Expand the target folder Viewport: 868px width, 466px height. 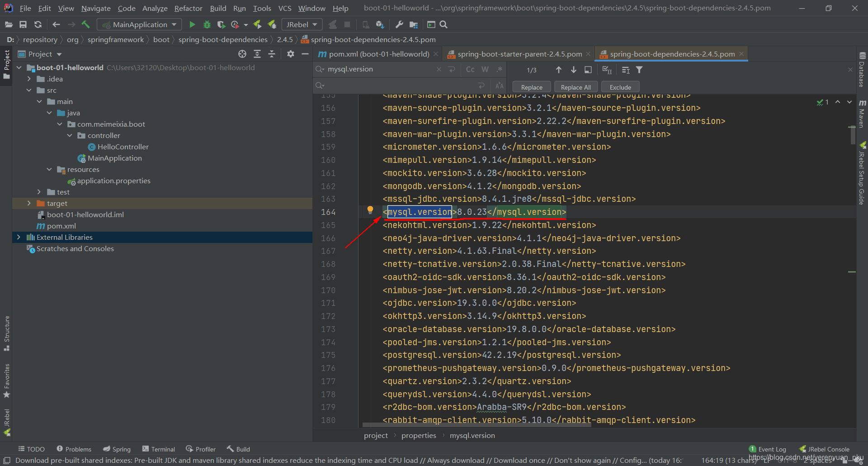pyautogui.click(x=29, y=203)
